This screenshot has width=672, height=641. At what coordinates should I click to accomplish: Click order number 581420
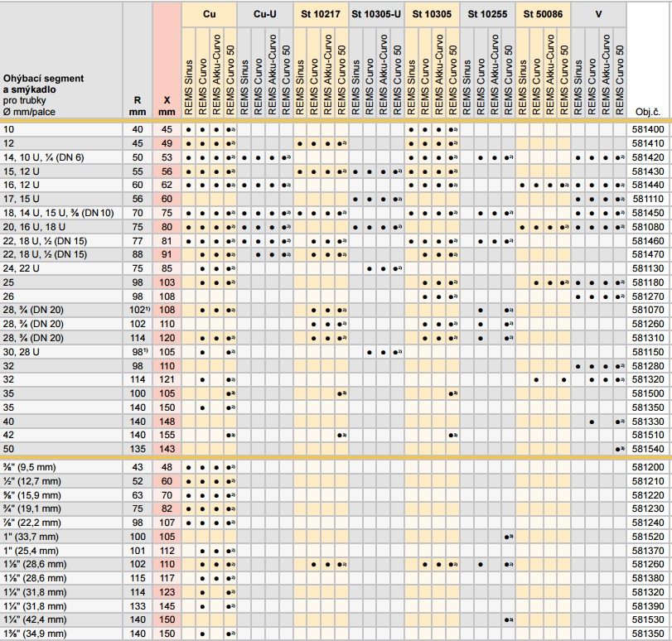point(648,157)
